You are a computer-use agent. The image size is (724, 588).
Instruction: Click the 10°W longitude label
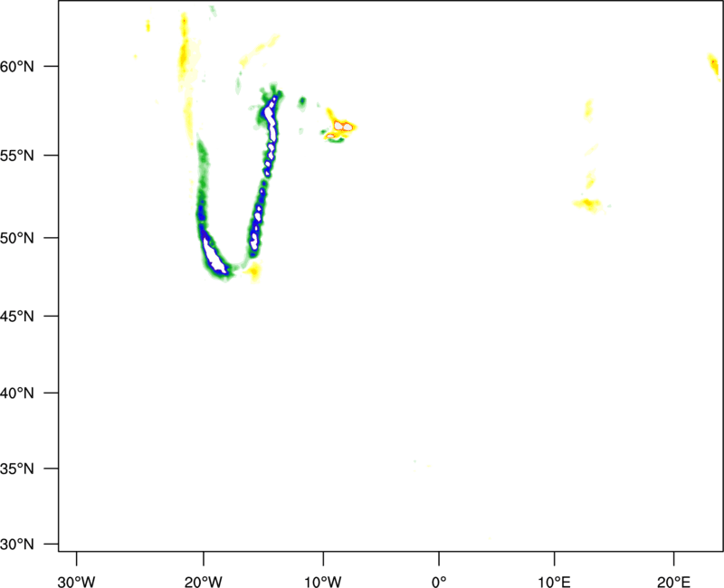tap(323, 582)
